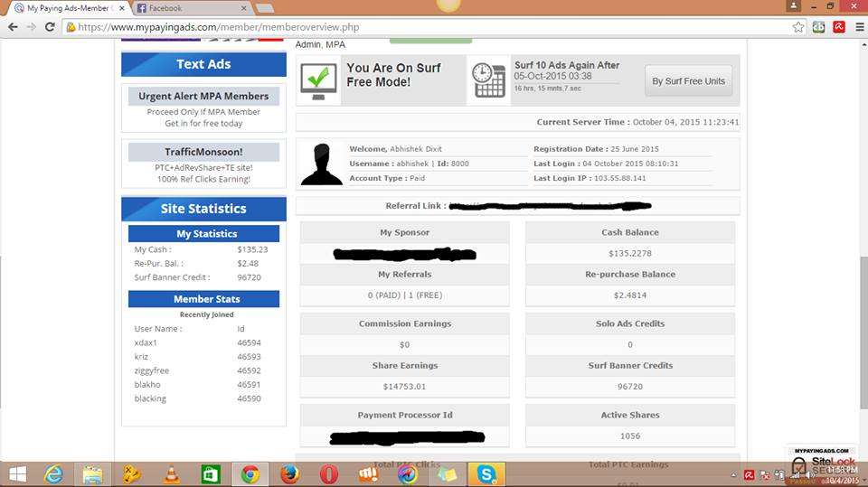Screen dimensions: 868x487
Task: Click the Commission Earnings value $0
Action: (x=405, y=345)
